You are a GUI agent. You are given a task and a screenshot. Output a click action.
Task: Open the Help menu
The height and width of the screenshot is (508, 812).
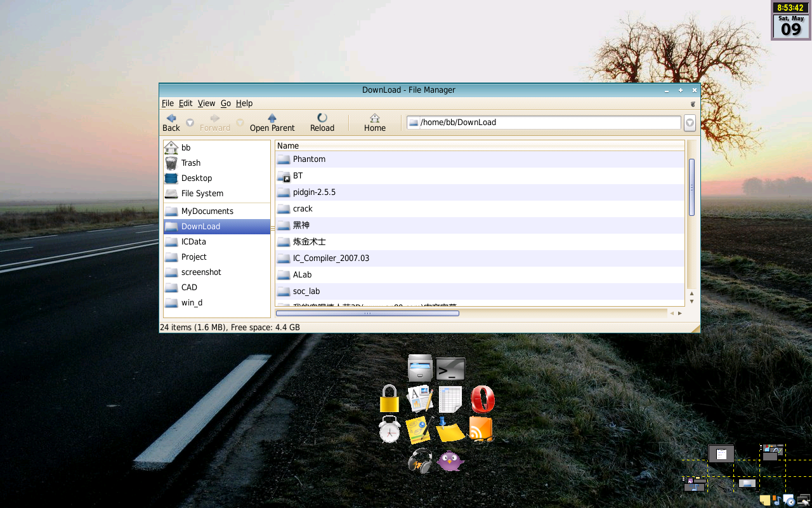click(x=244, y=104)
